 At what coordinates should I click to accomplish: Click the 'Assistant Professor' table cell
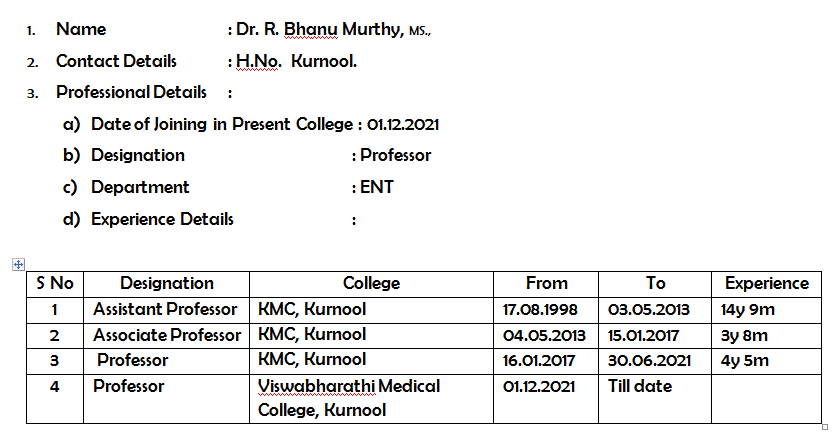tap(167, 310)
